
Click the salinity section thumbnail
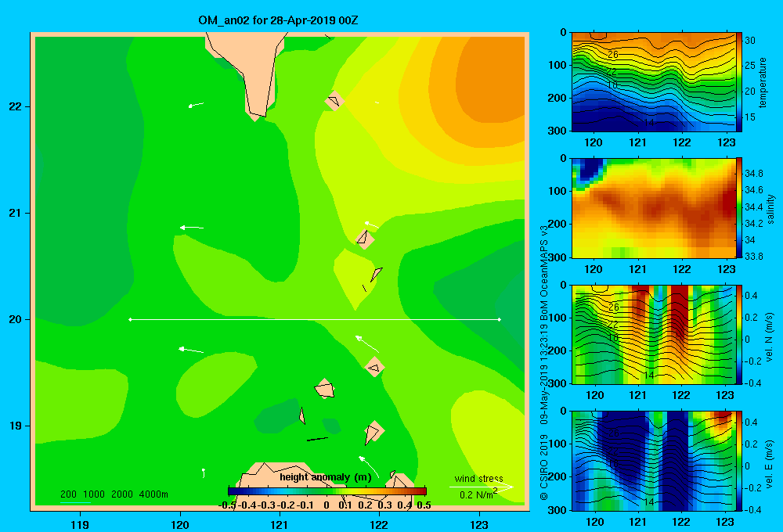(x=654, y=208)
